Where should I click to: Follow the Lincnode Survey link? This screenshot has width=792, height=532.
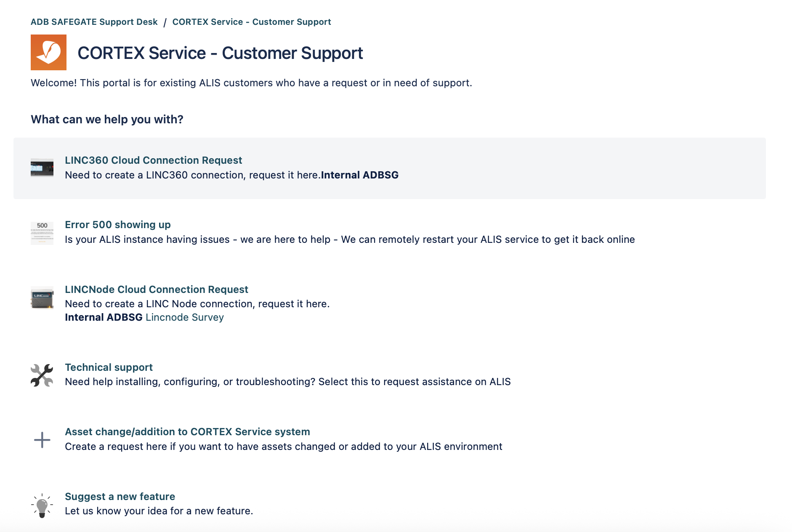(184, 317)
